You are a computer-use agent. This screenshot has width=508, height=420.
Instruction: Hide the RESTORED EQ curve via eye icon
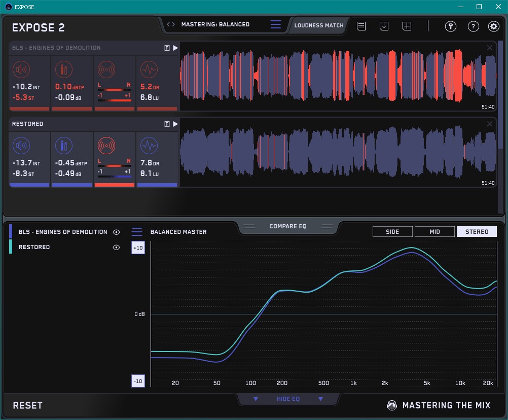click(x=117, y=247)
